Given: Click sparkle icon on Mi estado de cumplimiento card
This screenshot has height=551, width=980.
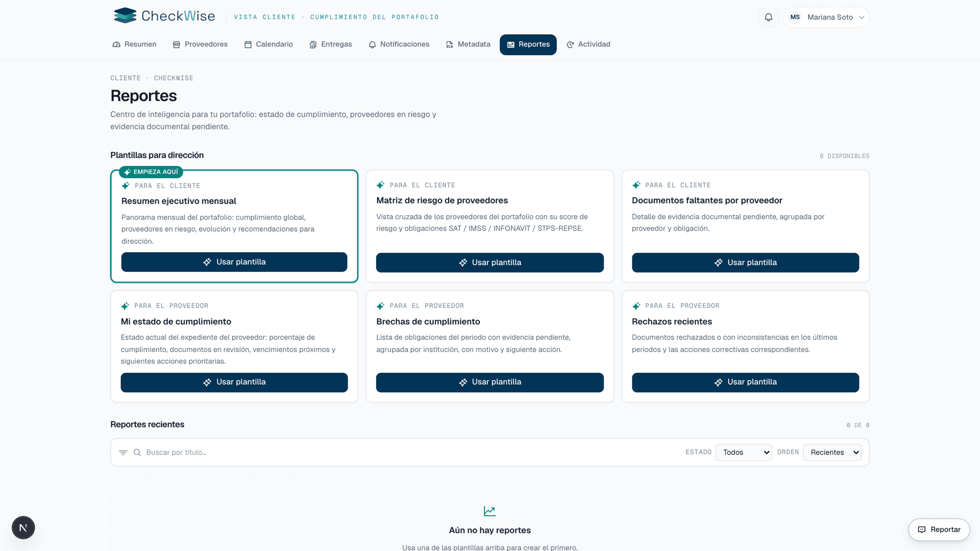Looking at the screenshot, I should click(125, 306).
